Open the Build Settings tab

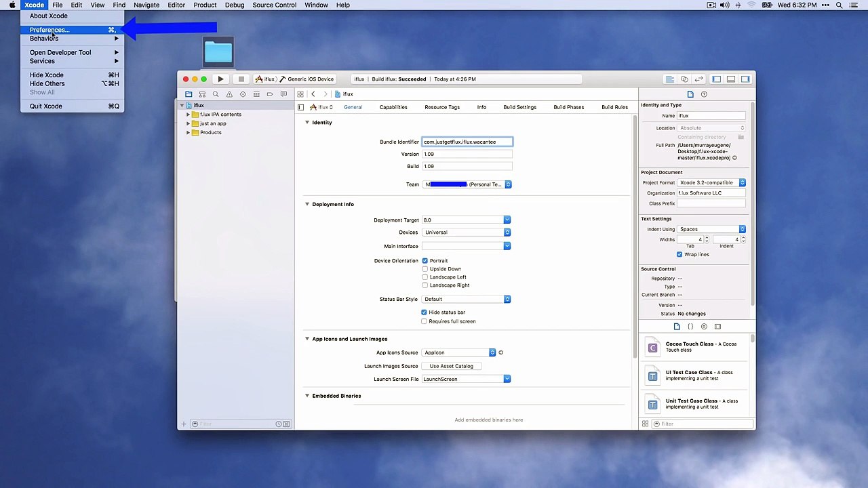(x=519, y=107)
